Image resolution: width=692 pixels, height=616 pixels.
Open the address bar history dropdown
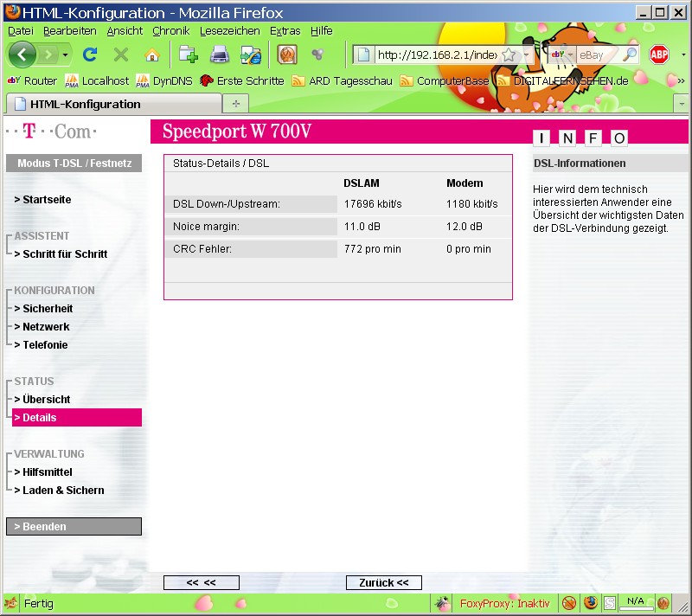(x=527, y=55)
